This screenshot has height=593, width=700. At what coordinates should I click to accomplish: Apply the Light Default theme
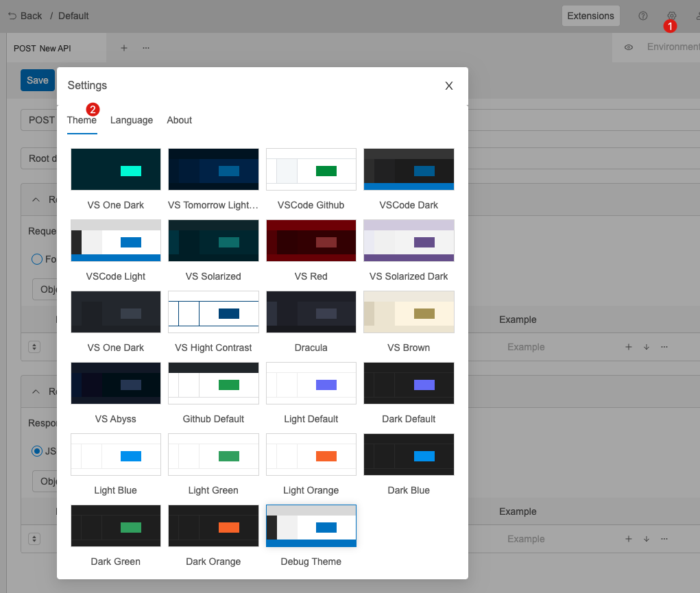coord(311,383)
